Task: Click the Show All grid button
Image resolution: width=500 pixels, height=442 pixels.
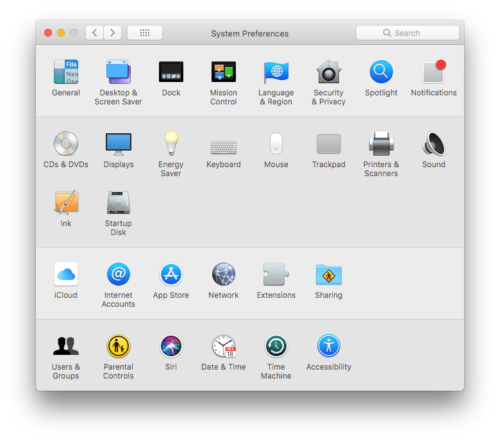Action: [145, 33]
